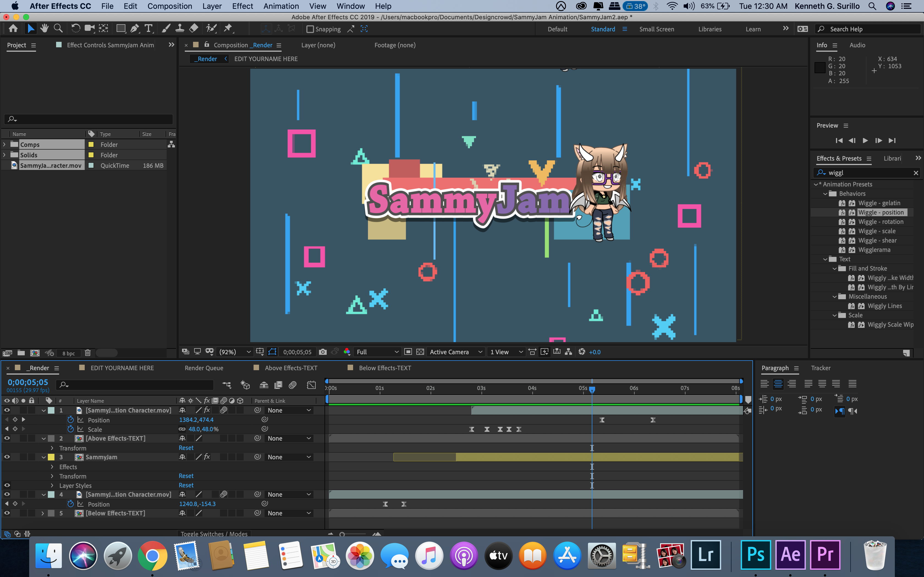
Task: Hide Below Effects-TEXT layer eye icon
Action: pos(7,513)
